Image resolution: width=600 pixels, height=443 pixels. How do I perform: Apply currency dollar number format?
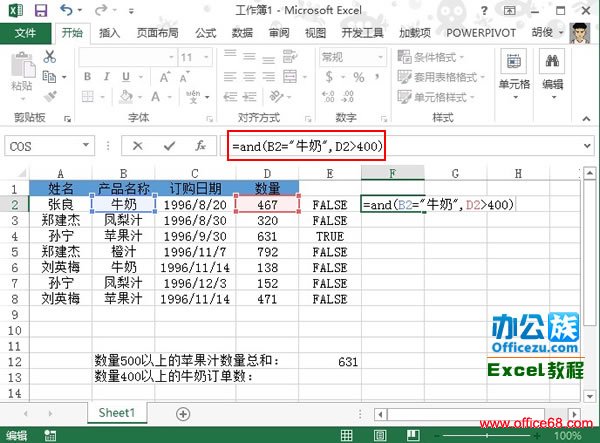pyautogui.click(x=329, y=77)
